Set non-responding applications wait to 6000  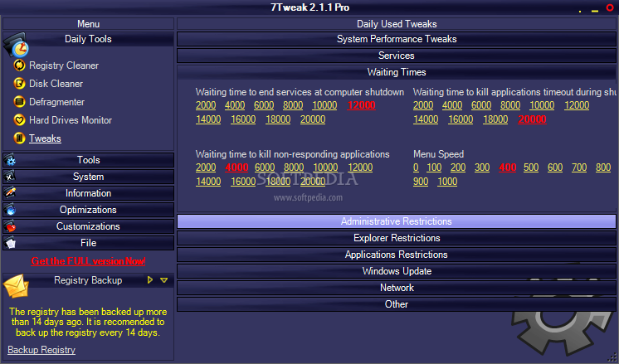click(265, 167)
